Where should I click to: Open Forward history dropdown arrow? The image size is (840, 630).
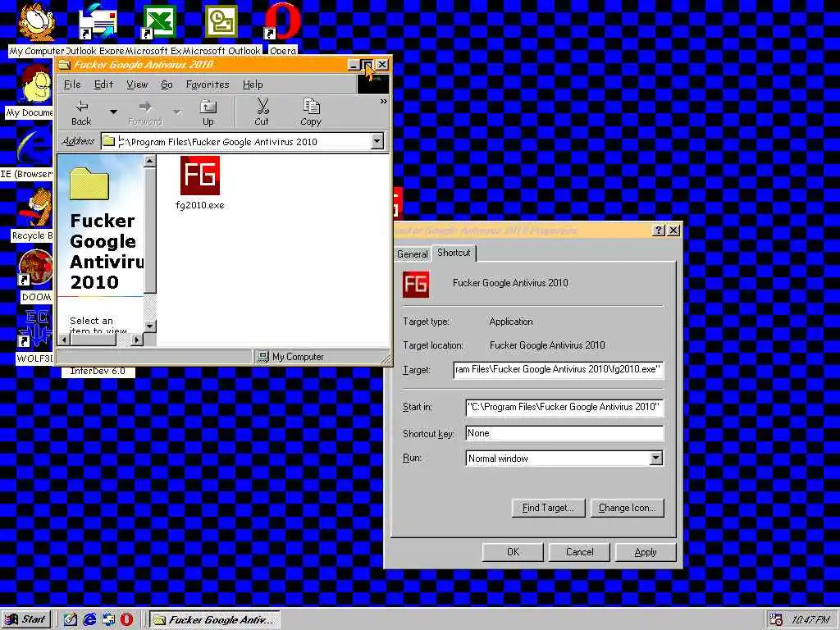coord(176,112)
